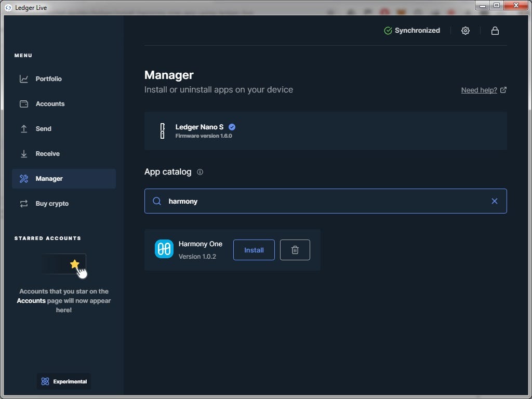This screenshot has height=399, width=532.
Task: Maximize the Ledger Live window
Action: [497, 5]
